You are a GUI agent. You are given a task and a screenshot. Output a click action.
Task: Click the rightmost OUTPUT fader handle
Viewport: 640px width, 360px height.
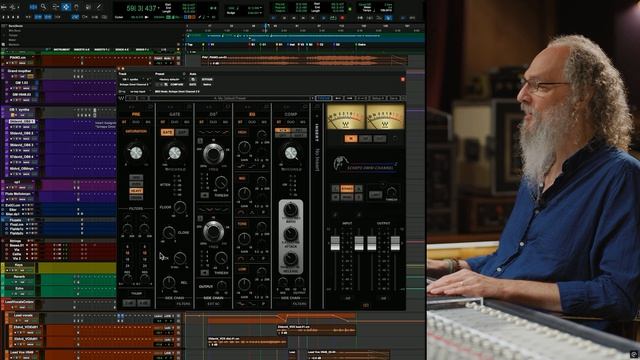pos(395,243)
